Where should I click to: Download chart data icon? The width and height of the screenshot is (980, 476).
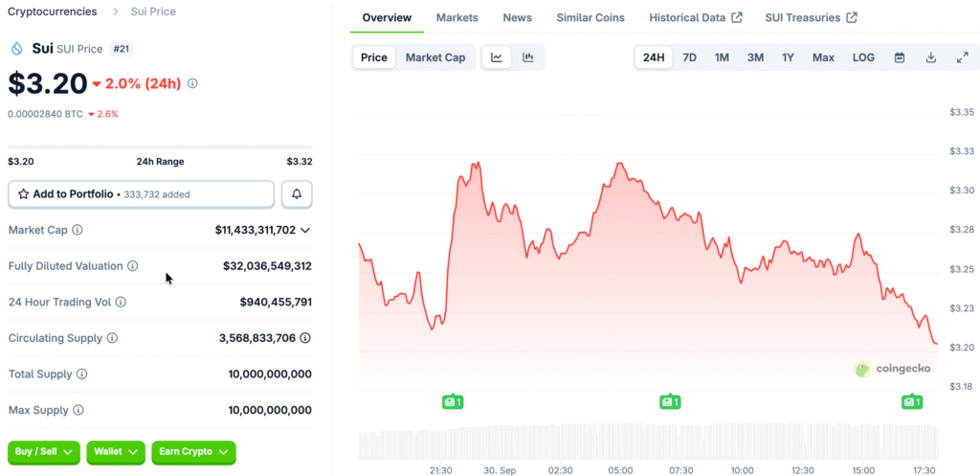coord(931,57)
